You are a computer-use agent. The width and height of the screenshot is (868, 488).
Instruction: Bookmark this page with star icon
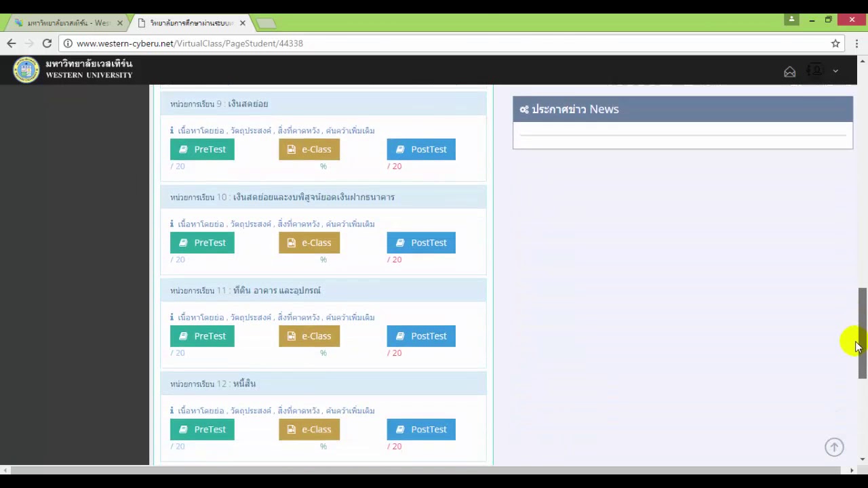835,43
